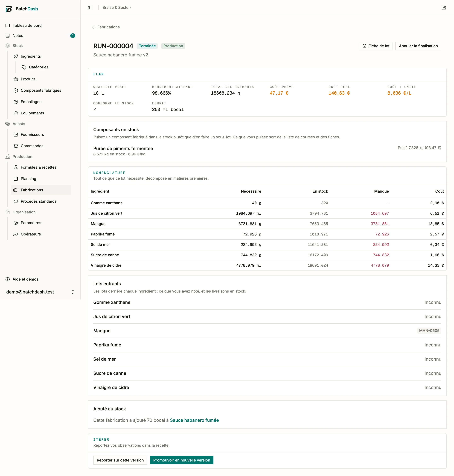Click the MAN-0605 lot tag
The image size is (454, 476).
coord(429,331)
